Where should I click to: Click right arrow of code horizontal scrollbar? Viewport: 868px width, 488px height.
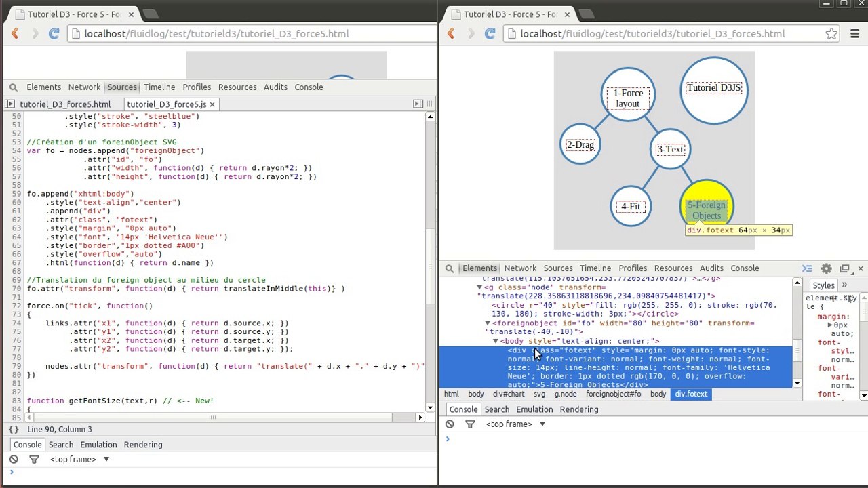(420, 417)
